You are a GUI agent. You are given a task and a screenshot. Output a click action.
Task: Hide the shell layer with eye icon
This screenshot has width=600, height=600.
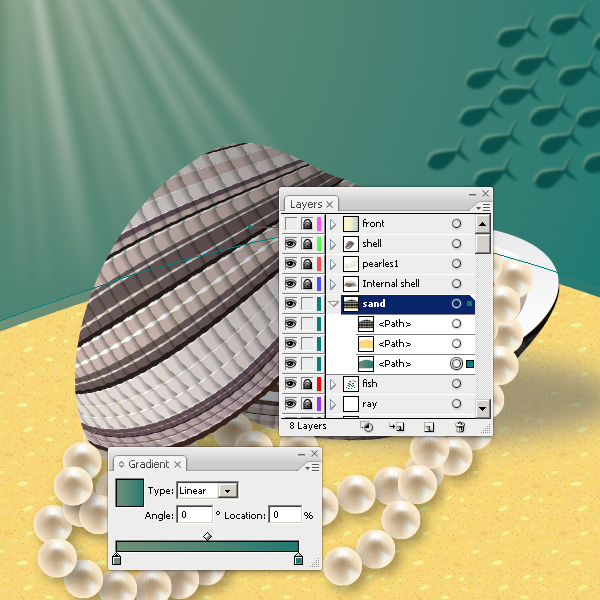pyautogui.click(x=291, y=244)
